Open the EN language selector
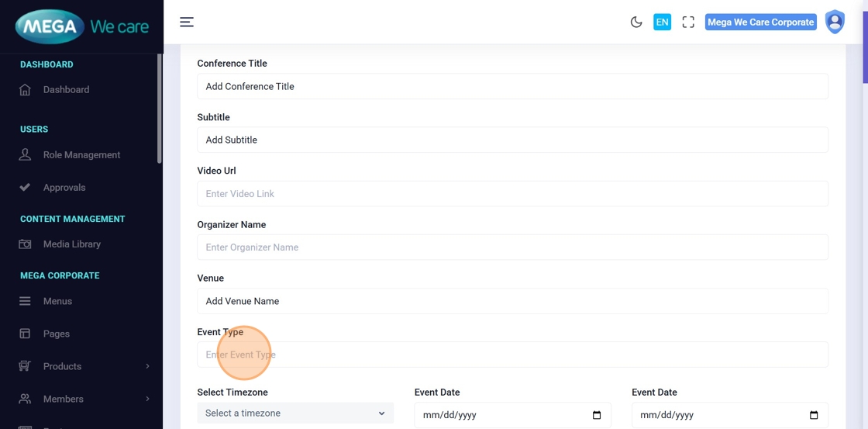The image size is (868, 429). click(x=662, y=22)
